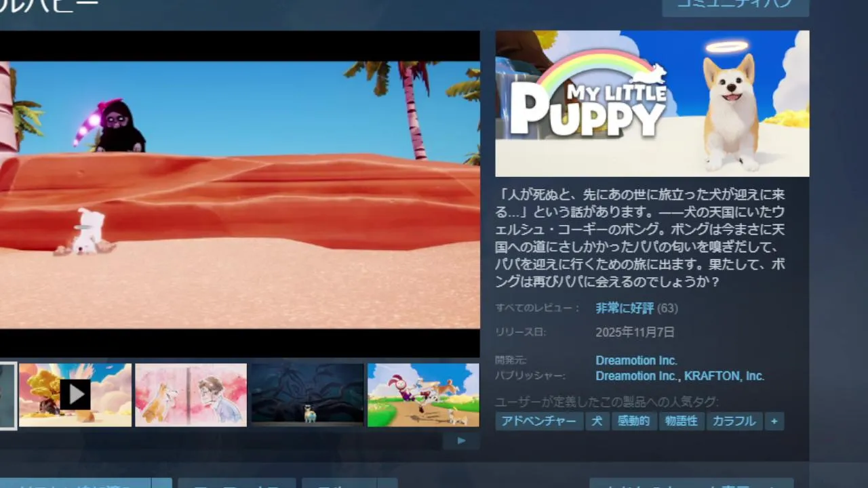Open developer Dreamotion Inc. link
This screenshot has height=488, width=868.
coord(636,361)
